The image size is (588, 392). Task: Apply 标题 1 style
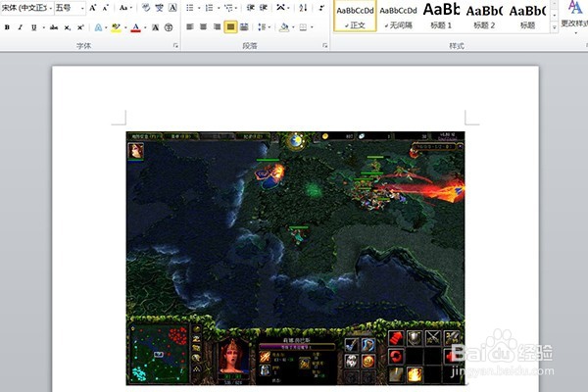click(x=441, y=16)
